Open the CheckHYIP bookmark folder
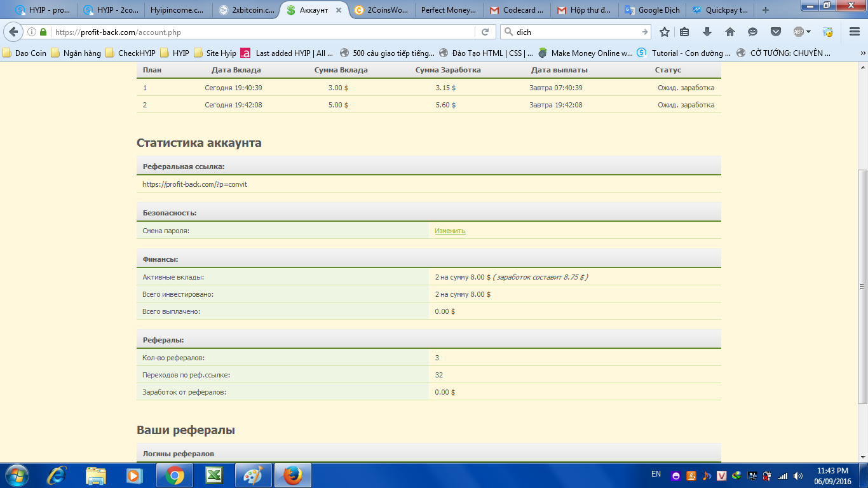This screenshot has width=868, height=488. point(131,53)
